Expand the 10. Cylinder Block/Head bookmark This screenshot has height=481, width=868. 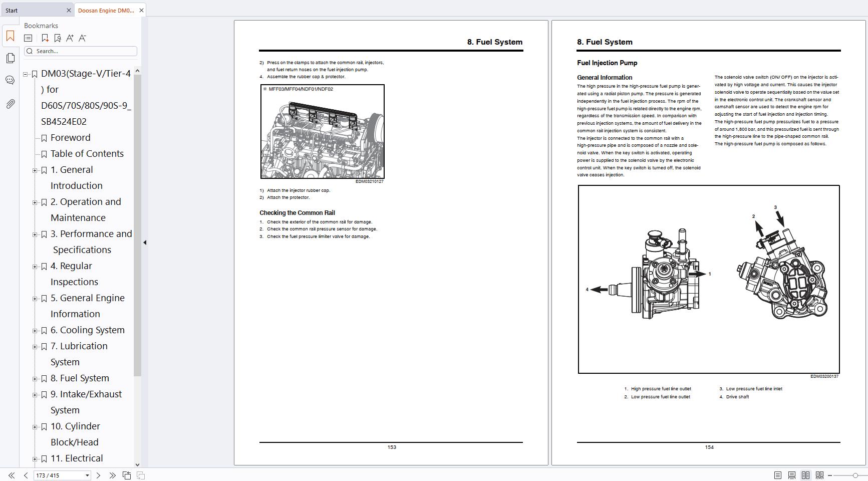[35, 427]
